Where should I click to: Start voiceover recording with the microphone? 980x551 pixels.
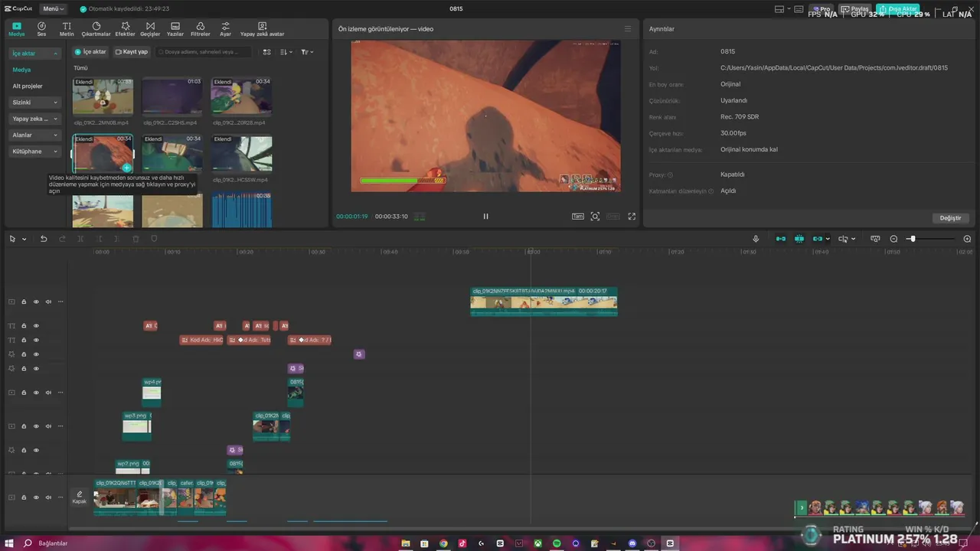click(x=756, y=239)
